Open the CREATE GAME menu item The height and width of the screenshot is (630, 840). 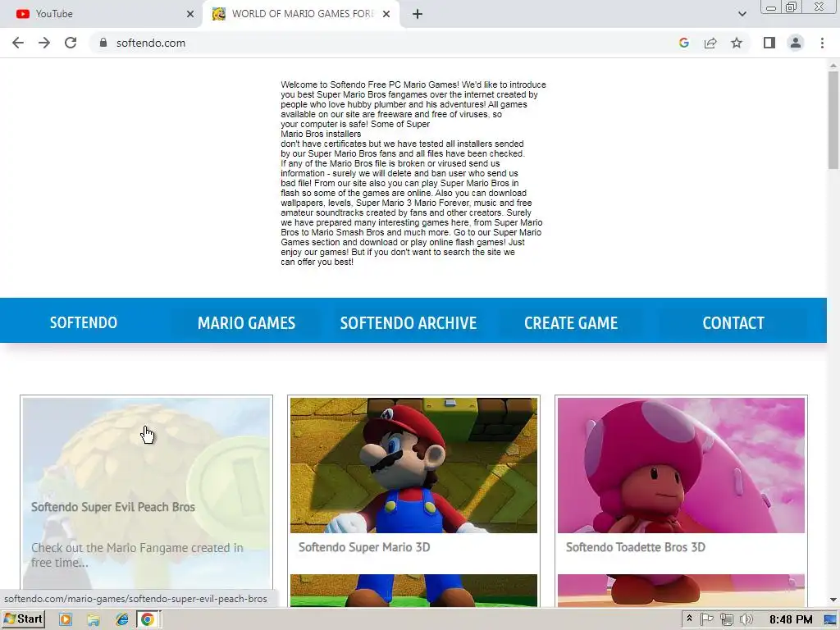click(x=571, y=322)
